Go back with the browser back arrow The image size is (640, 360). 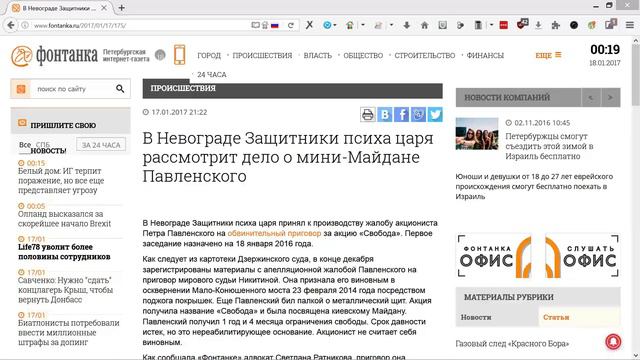pyautogui.click(x=11, y=25)
